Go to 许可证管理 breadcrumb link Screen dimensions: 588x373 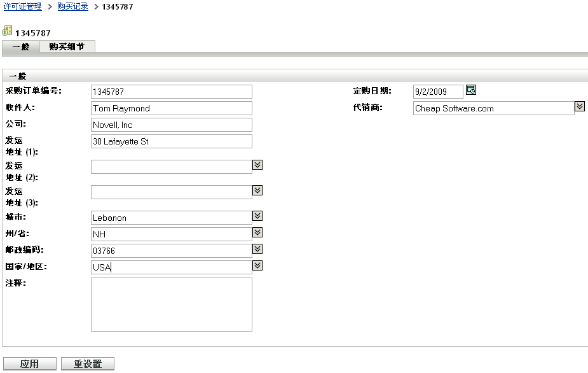(x=23, y=6)
